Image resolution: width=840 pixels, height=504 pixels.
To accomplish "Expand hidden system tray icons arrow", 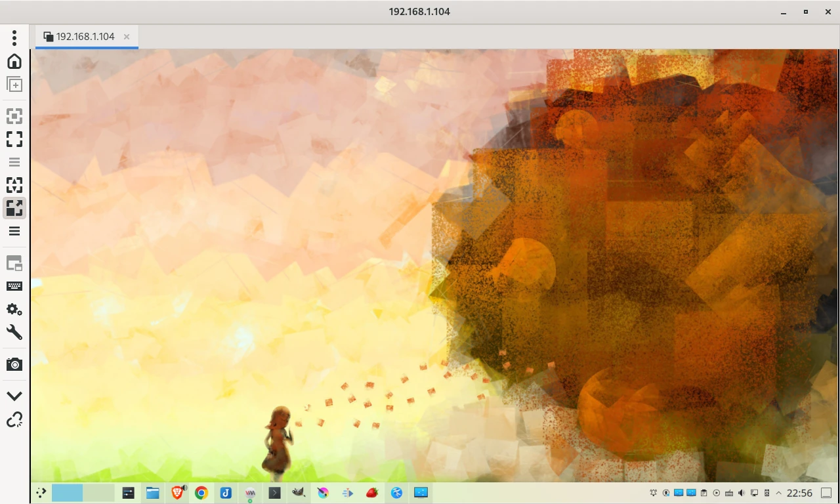I will pos(779,493).
